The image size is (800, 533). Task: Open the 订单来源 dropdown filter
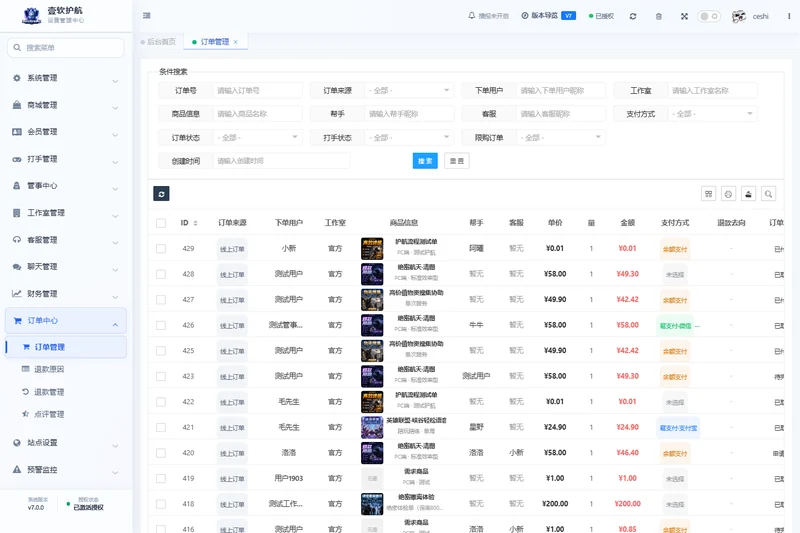[x=409, y=90]
